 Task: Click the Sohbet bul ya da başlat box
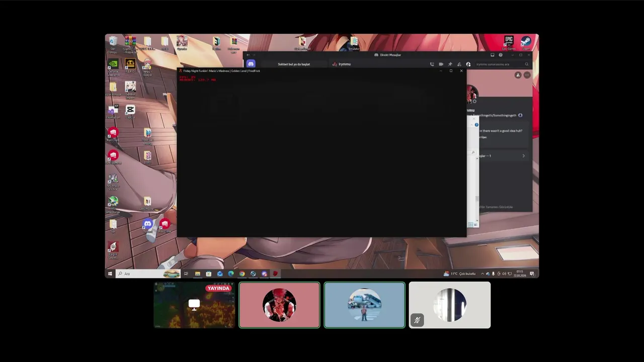tap(294, 64)
